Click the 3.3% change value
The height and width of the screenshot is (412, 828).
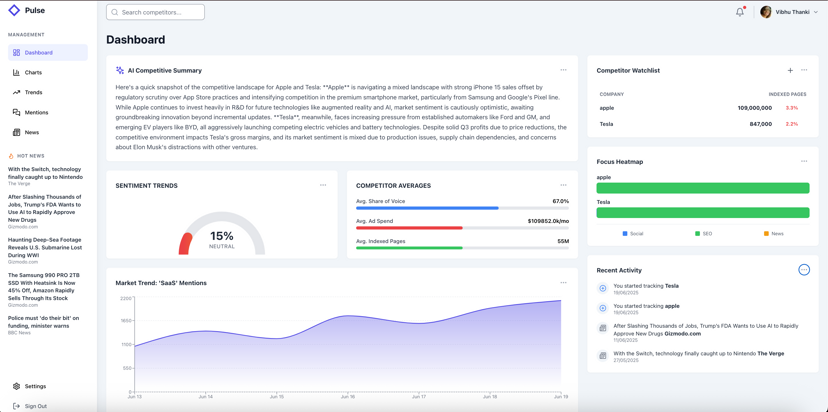click(x=792, y=108)
